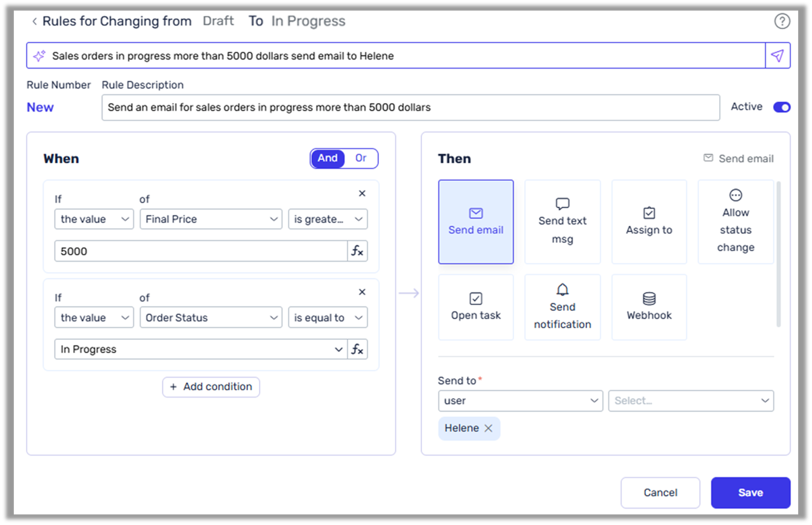Select the Allow status change action

736,222
